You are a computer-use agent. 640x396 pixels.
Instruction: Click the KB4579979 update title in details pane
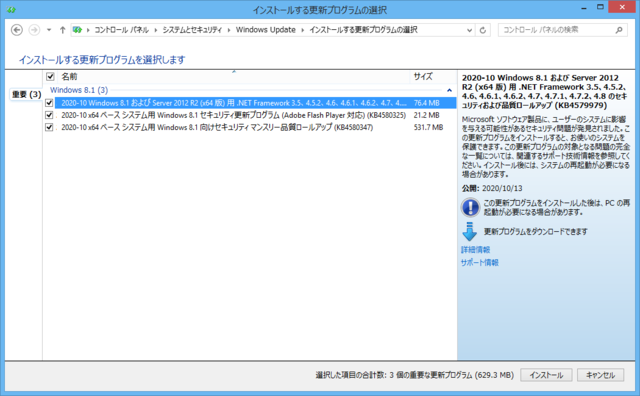[x=544, y=91]
